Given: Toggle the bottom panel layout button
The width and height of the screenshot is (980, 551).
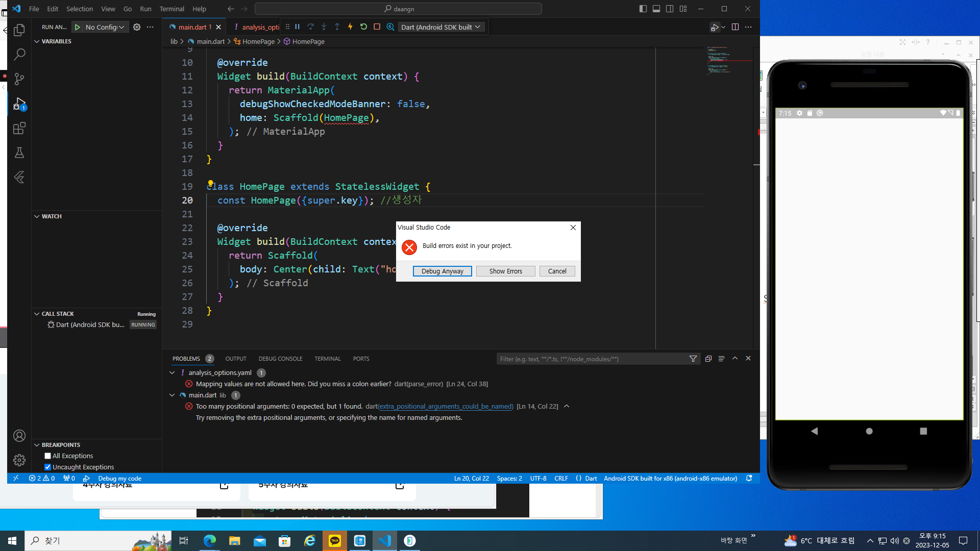Looking at the screenshot, I should coord(656,9).
